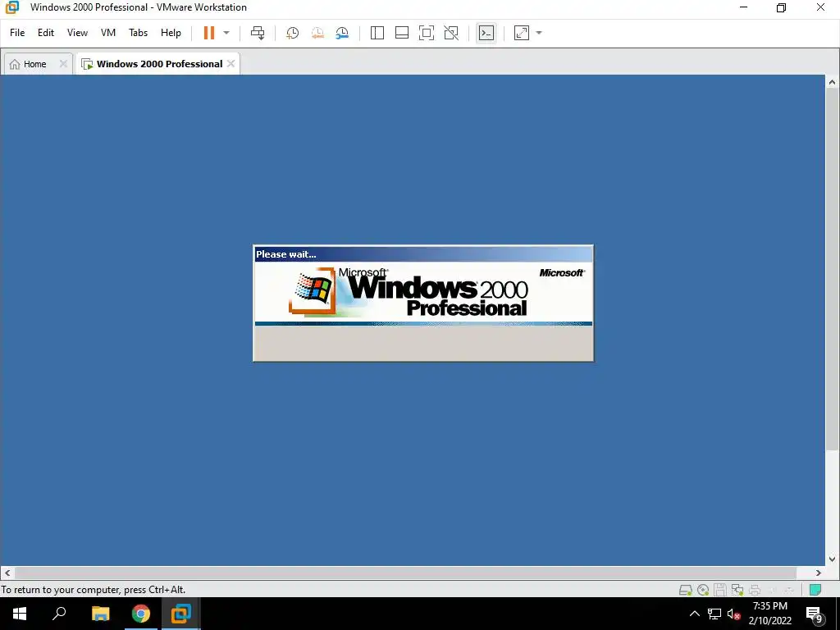
Task: Click the muted volume tray icon
Action: click(x=733, y=614)
